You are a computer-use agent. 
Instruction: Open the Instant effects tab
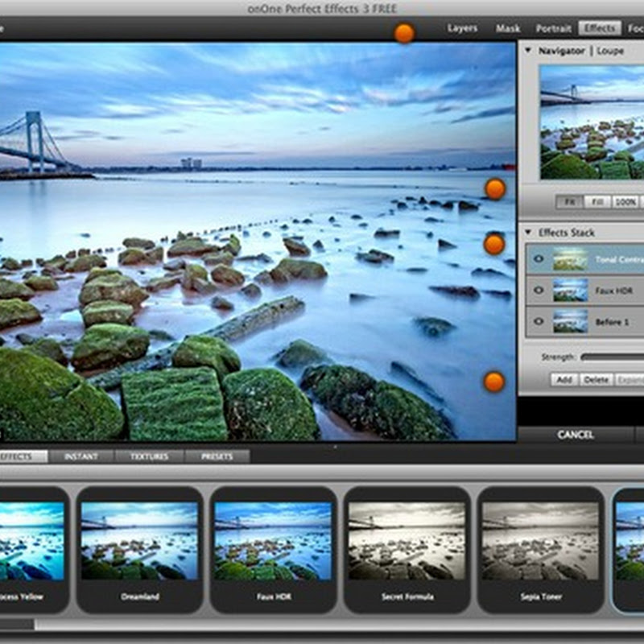(x=80, y=456)
